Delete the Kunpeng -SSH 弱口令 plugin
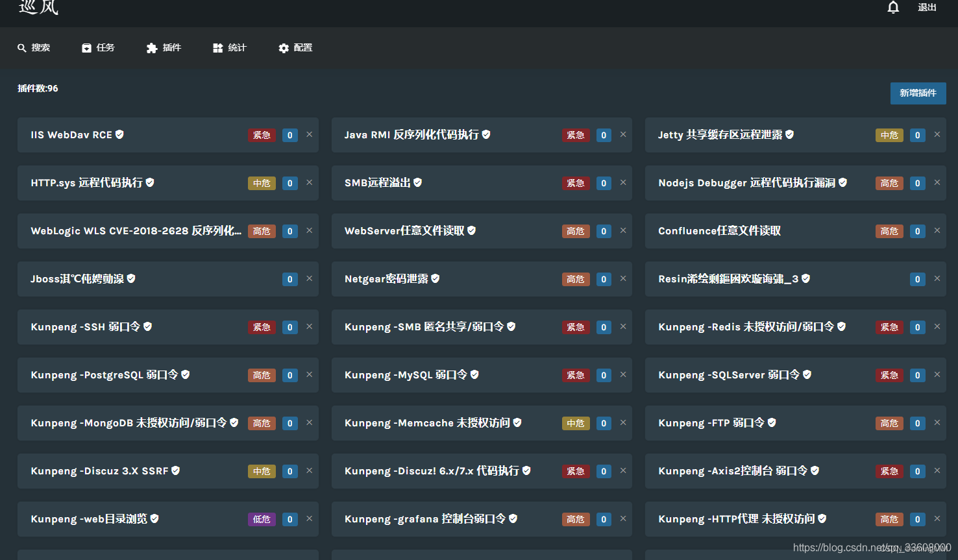Image resolution: width=958 pixels, height=560 pixels. 310,326
